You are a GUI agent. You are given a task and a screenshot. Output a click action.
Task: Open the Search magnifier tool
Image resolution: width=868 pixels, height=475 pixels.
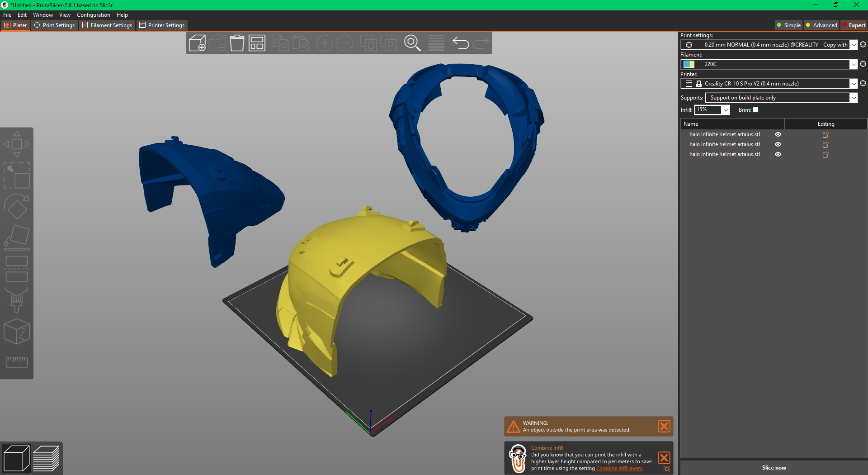[412, 43]
